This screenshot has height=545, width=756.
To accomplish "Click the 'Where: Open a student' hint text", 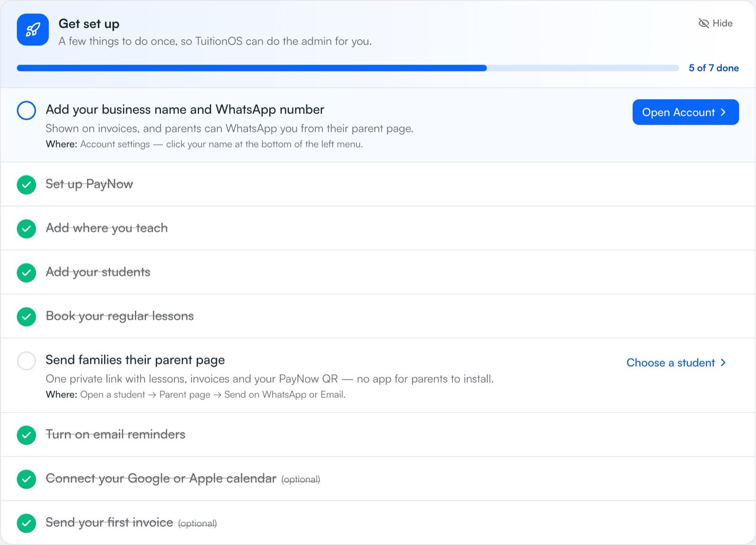I will tap(196, 394).
